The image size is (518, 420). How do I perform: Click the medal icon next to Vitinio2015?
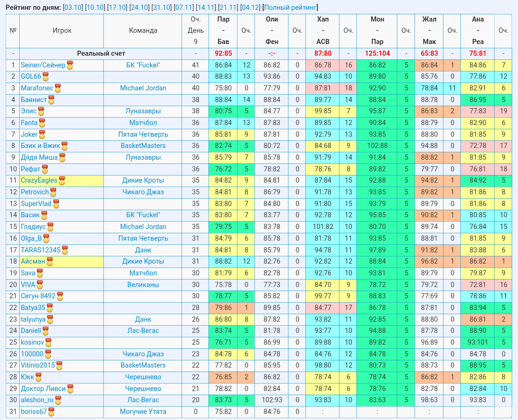click(x=59, y=366)
